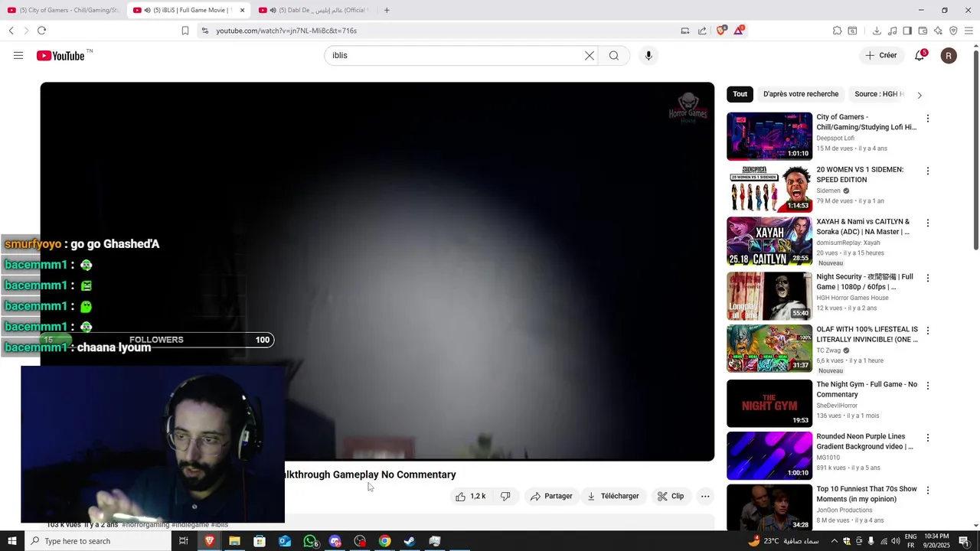
Task: Open browser extensions puzzle icon
Action: (x=837, y=31)
